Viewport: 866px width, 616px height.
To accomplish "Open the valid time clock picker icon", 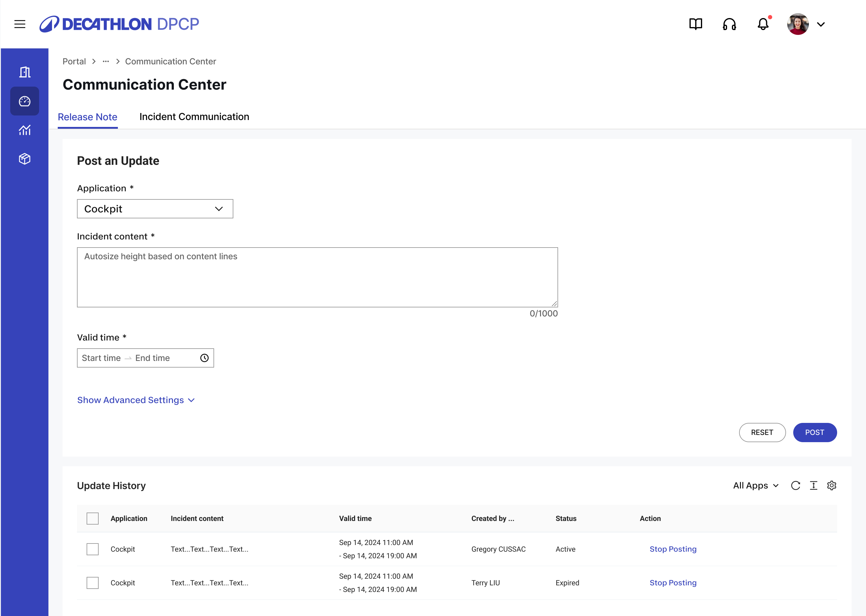I will tap(204, 358).
